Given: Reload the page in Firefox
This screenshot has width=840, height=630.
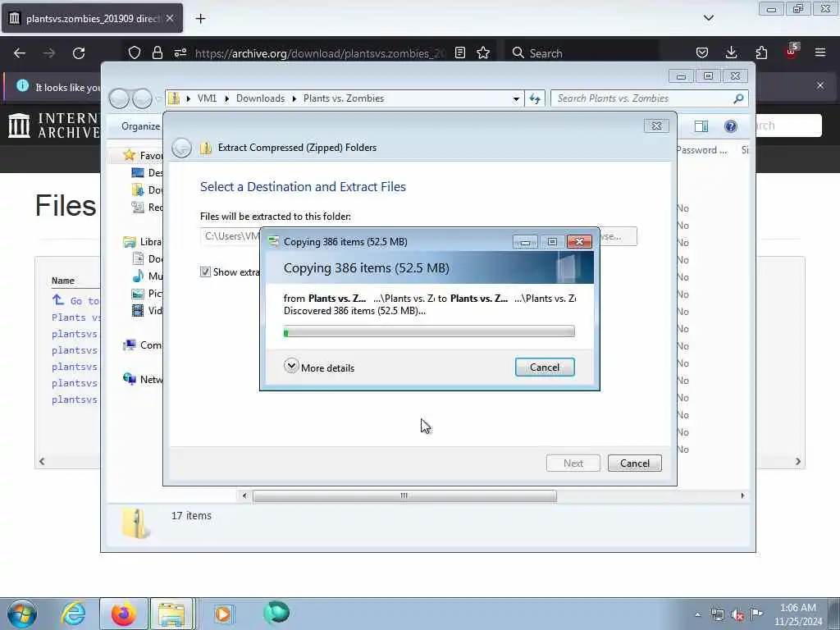Looking at the screenshot, I should click(79, 53).
